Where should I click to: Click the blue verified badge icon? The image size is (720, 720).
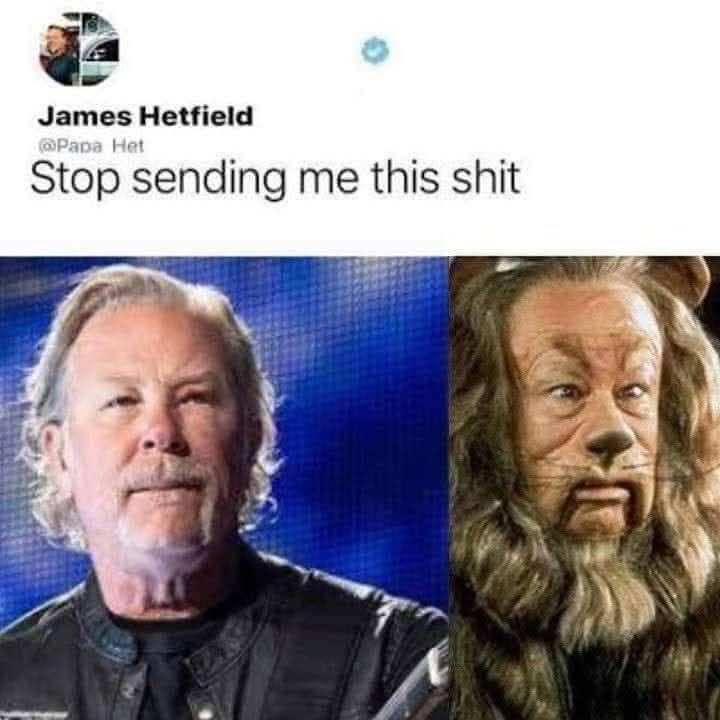click(x=375, y=50)
